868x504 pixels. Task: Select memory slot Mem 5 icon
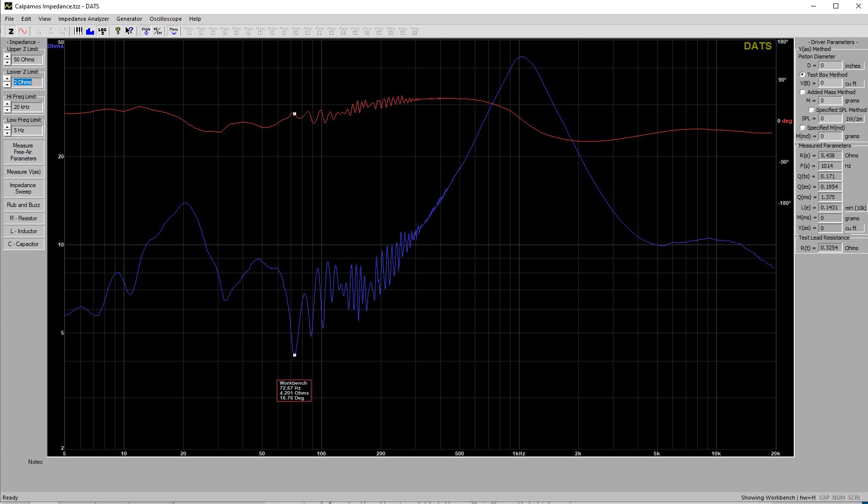pos(237,31)
